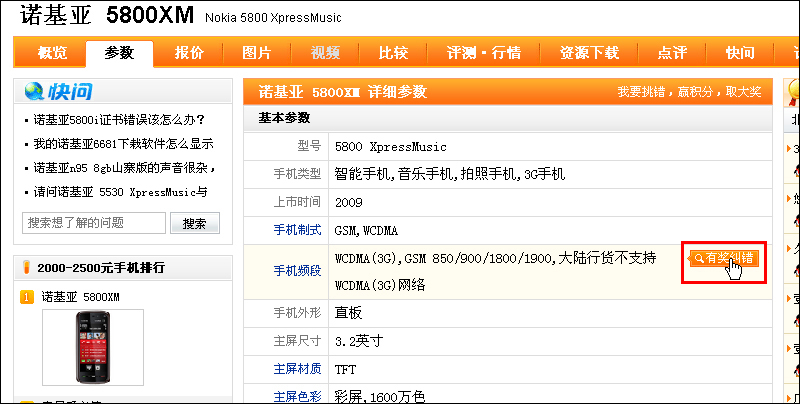Open question 请问诺基亚 5530 XpressMusic与
Image resolution: width=800 pixels, height=404 pixels.
click(120, 192)
